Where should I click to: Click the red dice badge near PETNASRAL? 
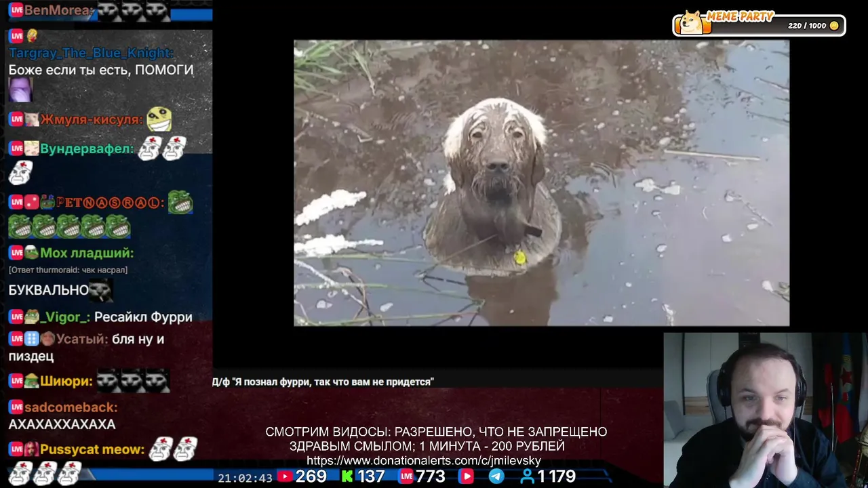pos(32,202)
